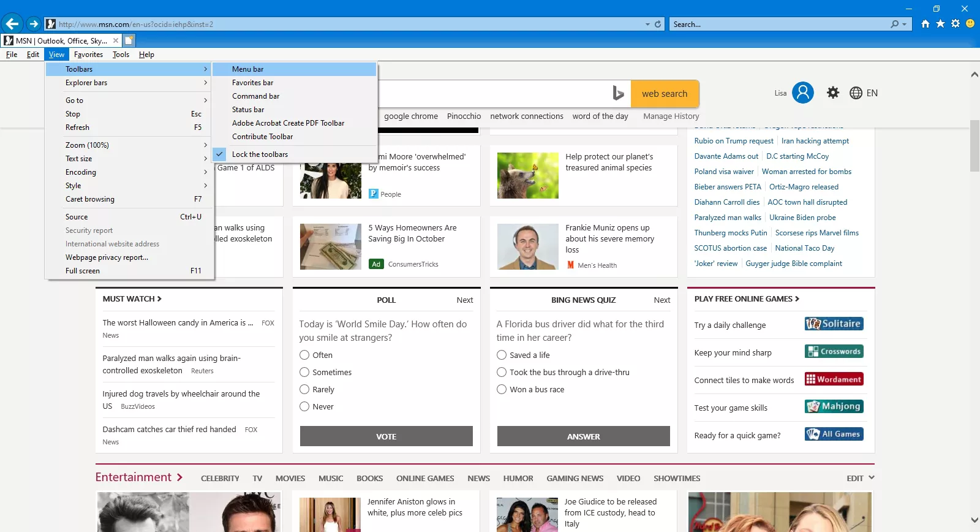Select Status bar in Toolbars submenu
Screen dimensions: 980x532
click(248, 110)
